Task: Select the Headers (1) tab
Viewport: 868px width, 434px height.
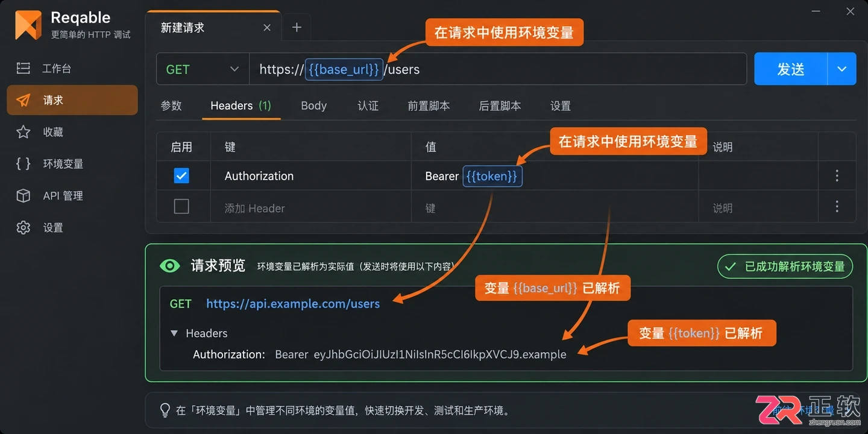Action: 241,105
